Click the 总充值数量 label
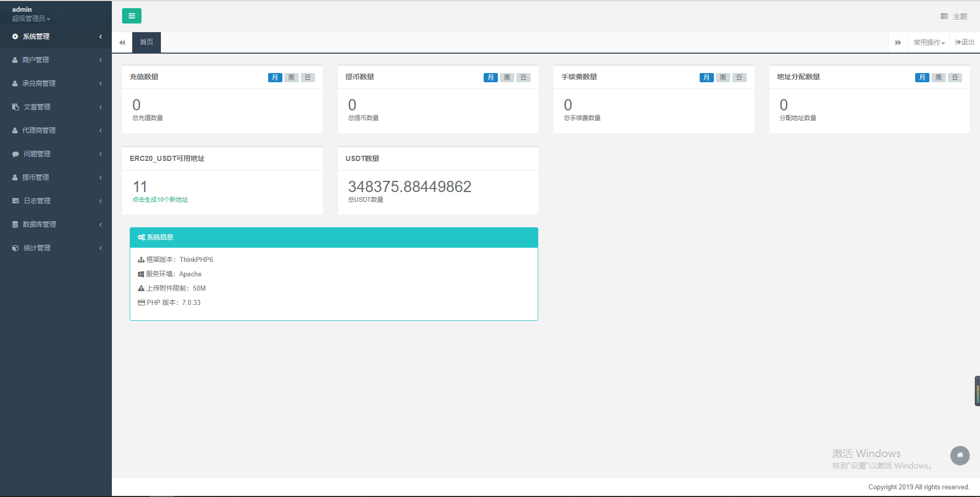980x497 pixels. (x=148, y=118)
